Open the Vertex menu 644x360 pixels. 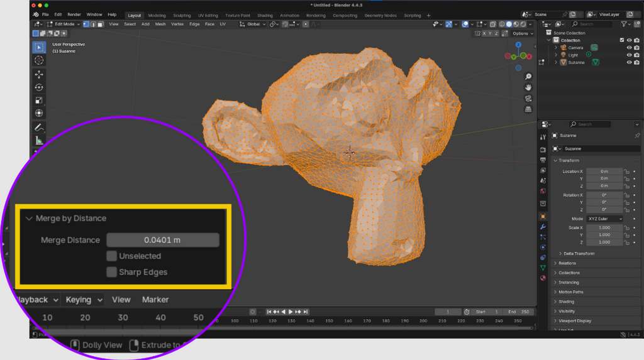[x=177, y=25]
